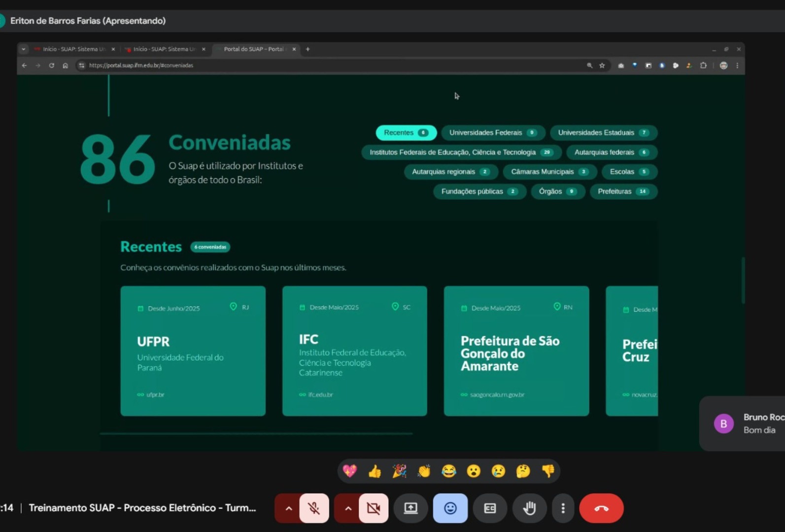Choose the Câmaras Municipais filter
Viewport: 785px width, 532px height.
550,171
